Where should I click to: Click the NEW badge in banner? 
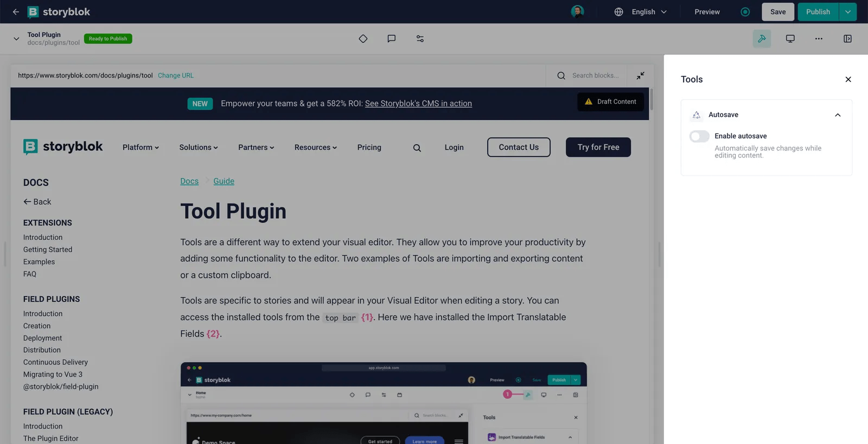(x=200, y=104)
